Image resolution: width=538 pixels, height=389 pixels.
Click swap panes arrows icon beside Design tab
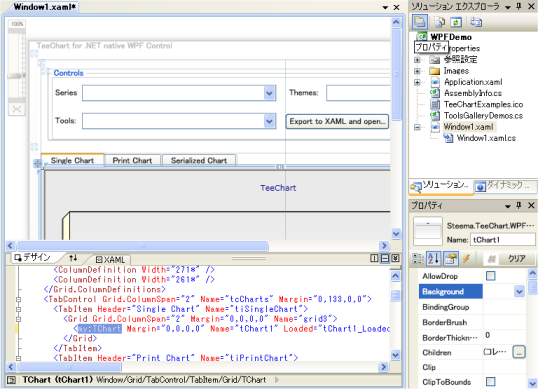[x=73, y=258]
